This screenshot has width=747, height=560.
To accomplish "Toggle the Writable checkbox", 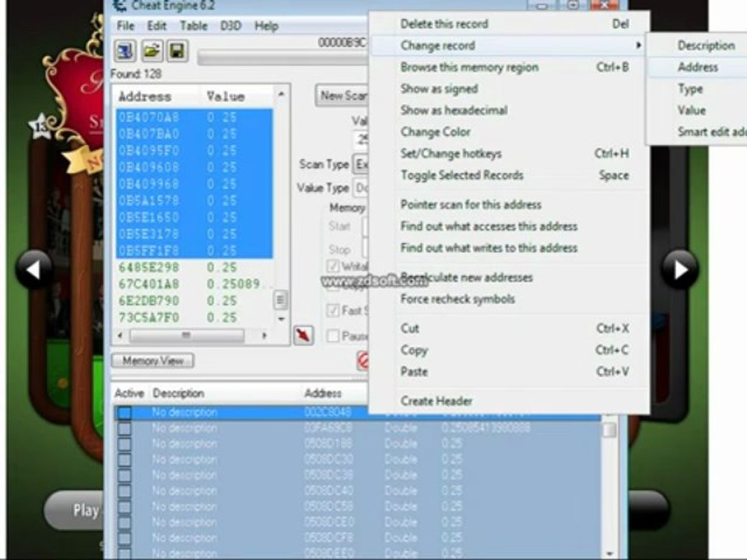I will (x=333, y=266).
